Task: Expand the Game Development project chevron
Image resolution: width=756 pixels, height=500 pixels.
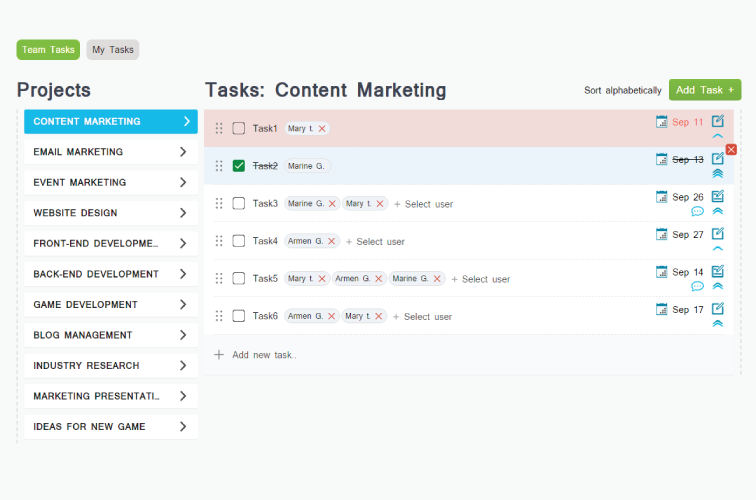Action: [x=183, y=304]
